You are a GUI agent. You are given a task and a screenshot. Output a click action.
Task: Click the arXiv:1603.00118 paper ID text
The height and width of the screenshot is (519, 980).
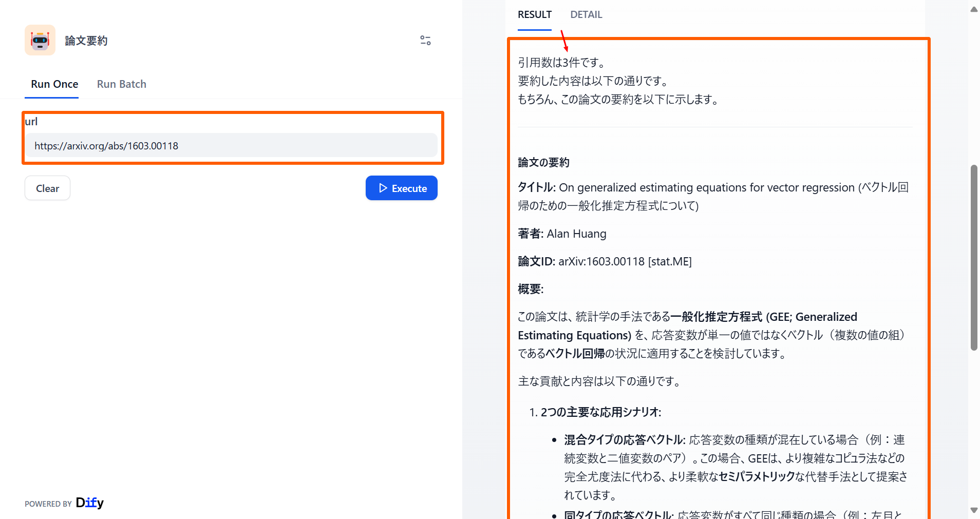pos(601,262)
